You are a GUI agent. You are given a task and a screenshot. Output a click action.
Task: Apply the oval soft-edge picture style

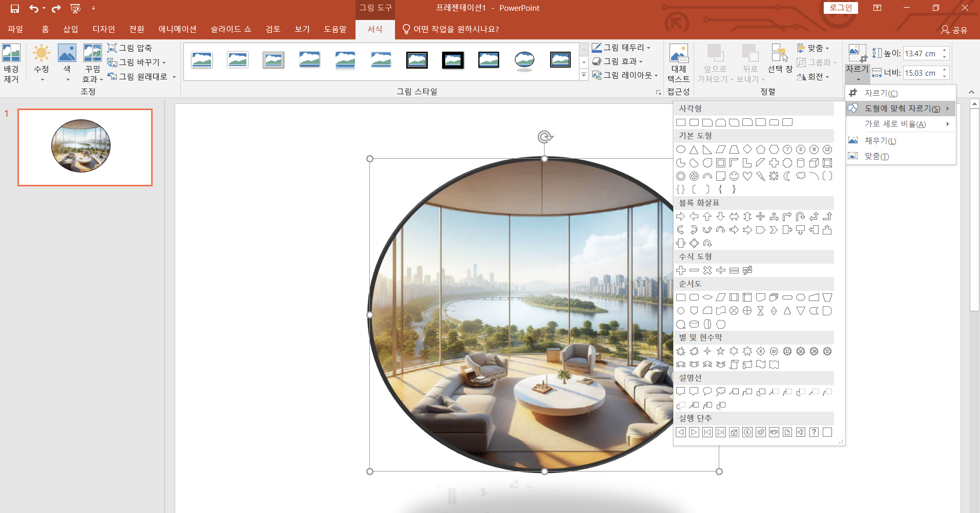(525, 60)
